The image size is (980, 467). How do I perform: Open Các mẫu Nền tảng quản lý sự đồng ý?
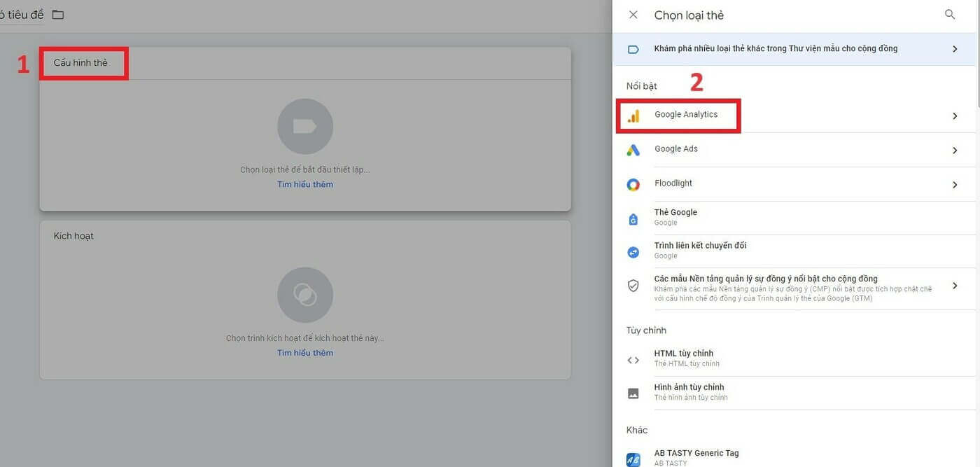(x=794, y=288)
